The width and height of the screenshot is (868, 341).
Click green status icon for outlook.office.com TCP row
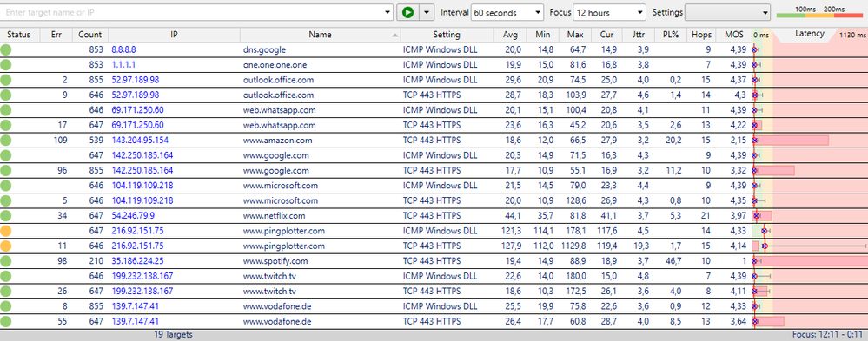point(6,95)
